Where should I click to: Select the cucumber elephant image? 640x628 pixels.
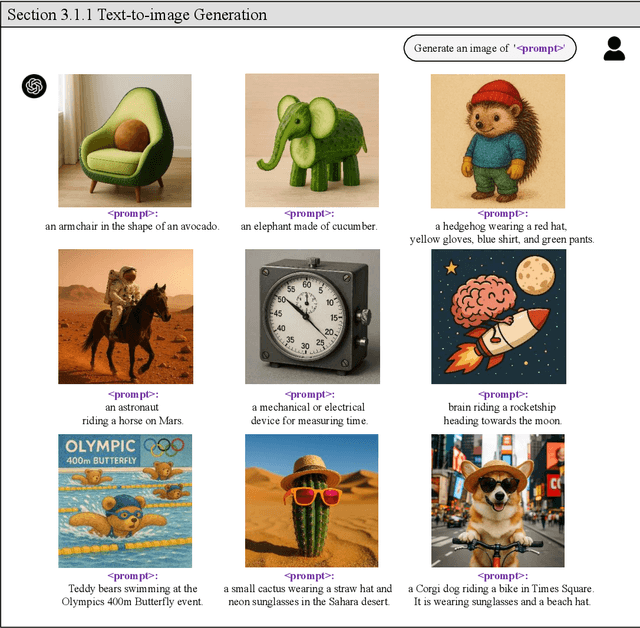[x=311, y=141]
